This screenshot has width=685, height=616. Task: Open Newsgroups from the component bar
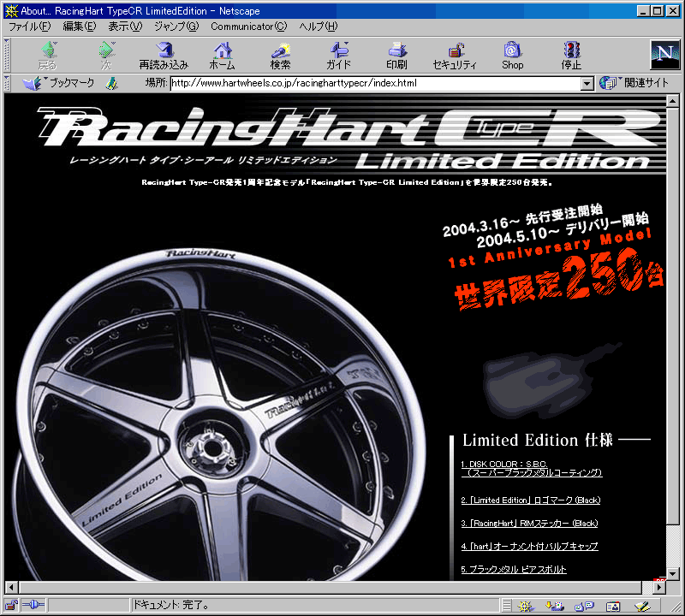(585, 606)
